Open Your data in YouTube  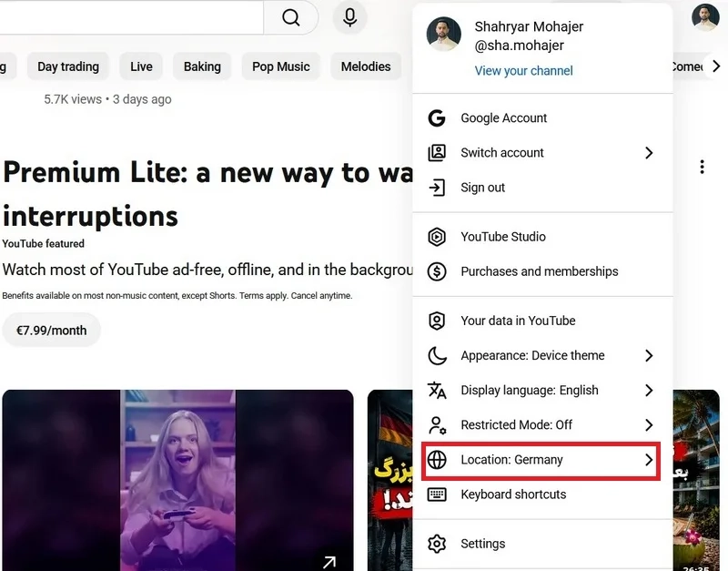pos(542,321)
